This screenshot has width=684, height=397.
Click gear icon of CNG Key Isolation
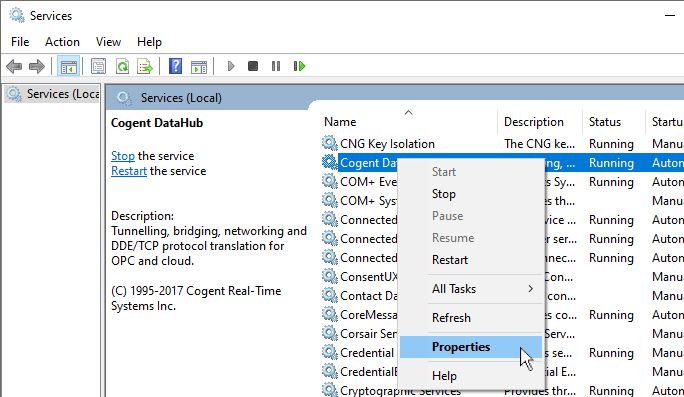[329, 143]
